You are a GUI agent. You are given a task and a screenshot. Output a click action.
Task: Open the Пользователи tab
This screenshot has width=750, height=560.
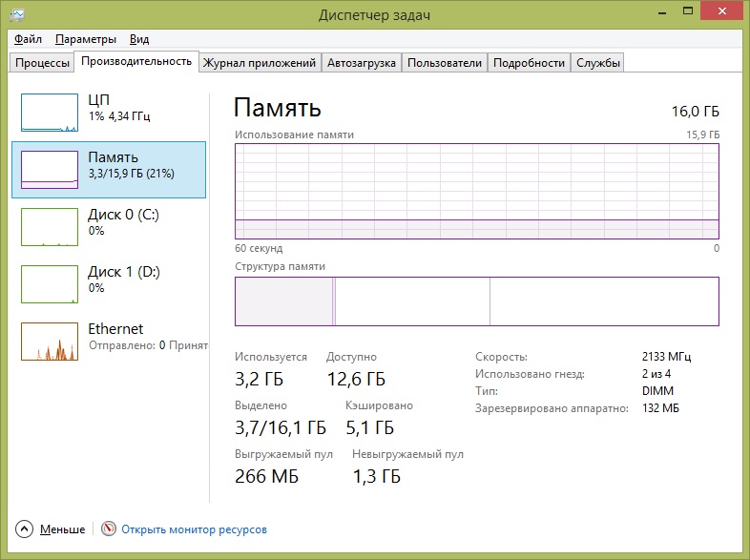(444, 63)
